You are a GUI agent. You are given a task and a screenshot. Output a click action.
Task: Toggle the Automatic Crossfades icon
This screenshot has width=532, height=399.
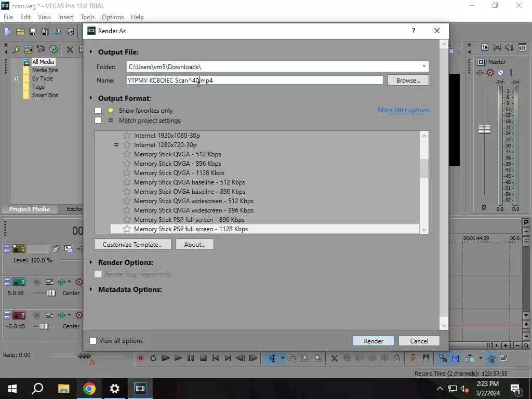455,358
